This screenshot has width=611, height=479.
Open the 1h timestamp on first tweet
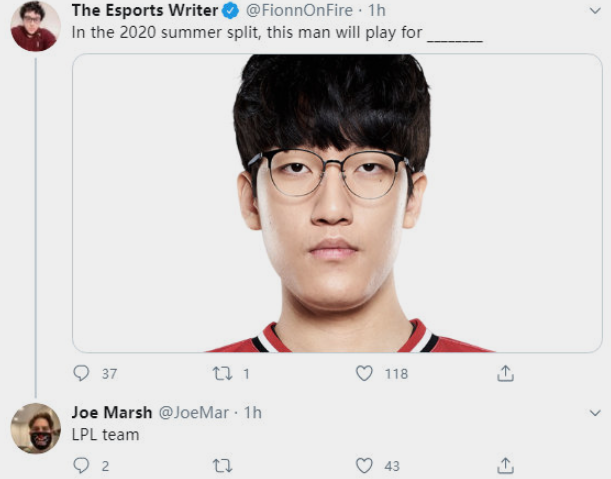[377, 10]
